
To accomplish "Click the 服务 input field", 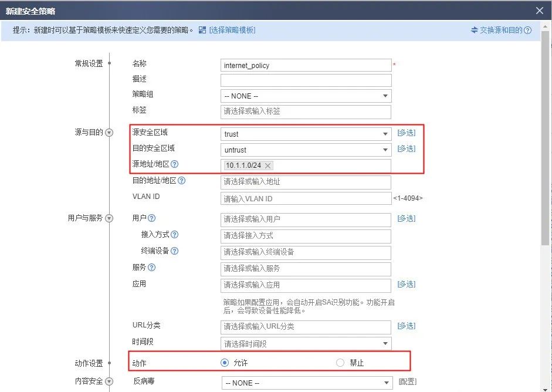I will pos(306,269).
